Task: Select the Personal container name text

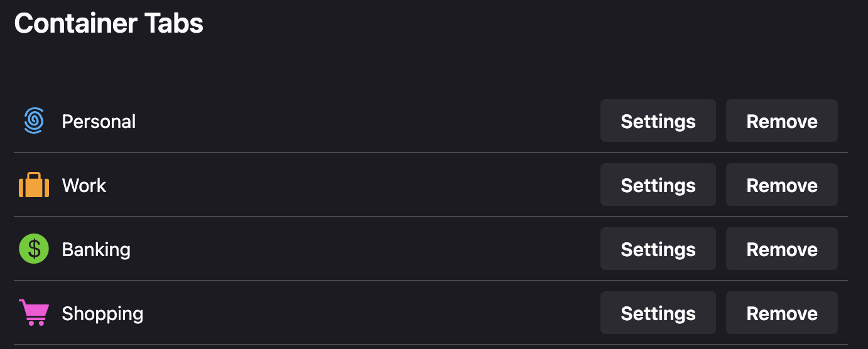Action: [99, 121]
